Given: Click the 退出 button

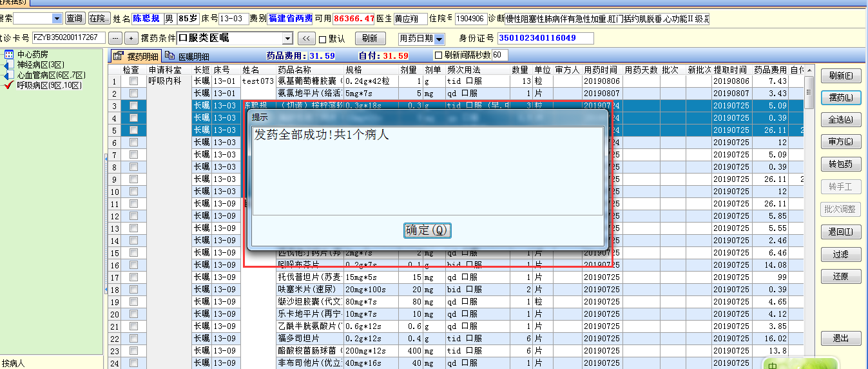Looking at the screenshot, I should 841,339.
